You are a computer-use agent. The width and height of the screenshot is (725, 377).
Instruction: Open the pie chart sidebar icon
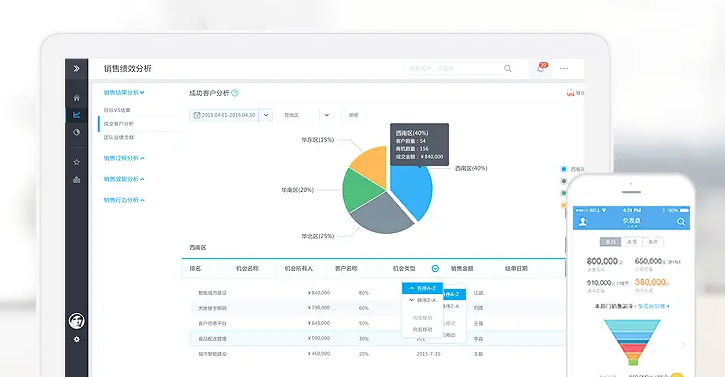pos(76,132)
